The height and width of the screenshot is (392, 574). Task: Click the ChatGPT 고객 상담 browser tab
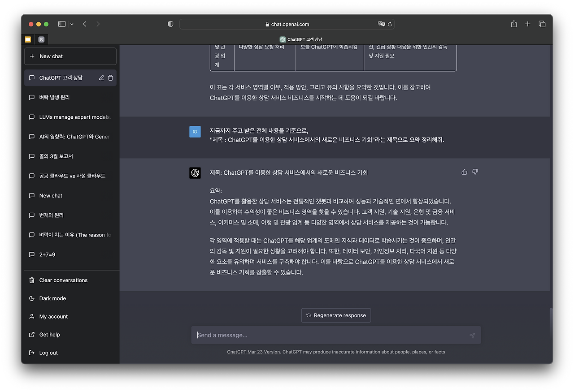(x=301, y=39)
